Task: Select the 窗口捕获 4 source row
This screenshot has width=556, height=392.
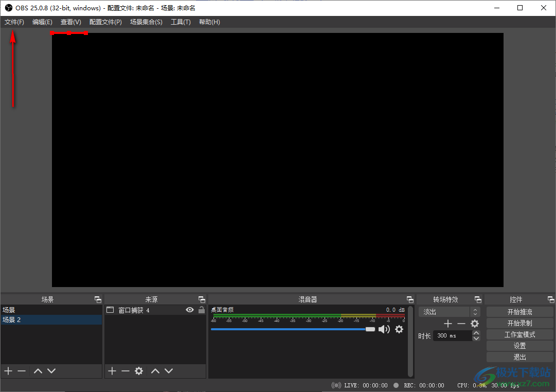Action: tap(155, 310)
